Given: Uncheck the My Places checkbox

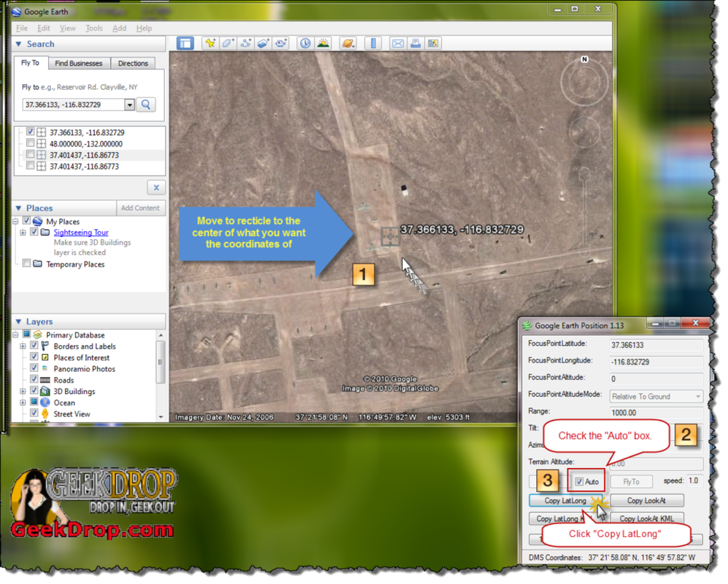Looking at the screenshot, I should [x=26, y=221].
